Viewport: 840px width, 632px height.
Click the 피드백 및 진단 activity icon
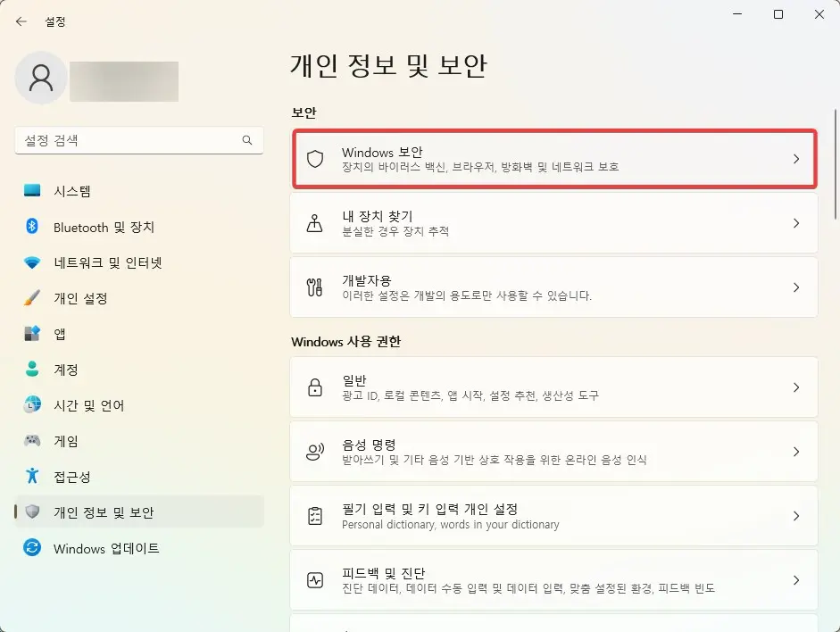coord(315,580)
